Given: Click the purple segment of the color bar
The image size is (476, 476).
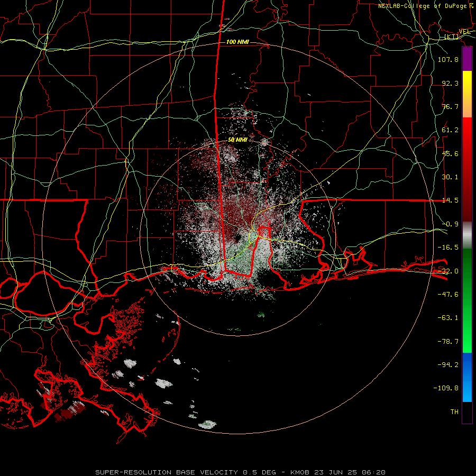Looking at the screenshot, I should 467,59.
